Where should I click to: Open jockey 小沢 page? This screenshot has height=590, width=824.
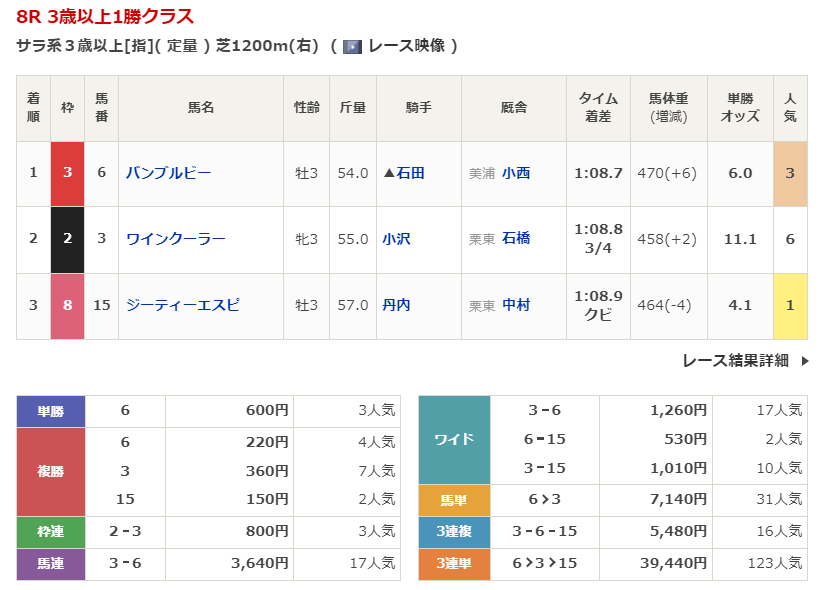coord(396,239)
